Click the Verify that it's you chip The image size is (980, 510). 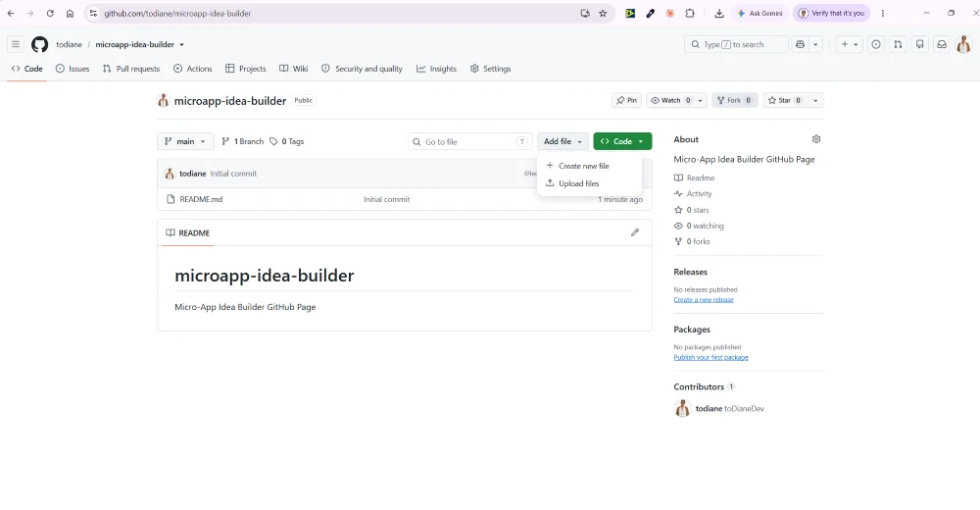[832, 13]
